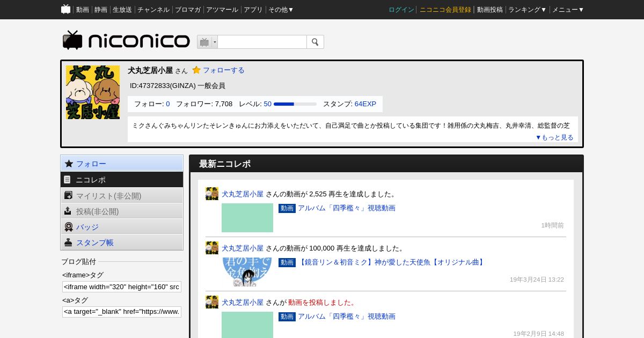Click the iframe tag code field
The height and width of the screenshot is (338, 644).
[x=122, y=286]
